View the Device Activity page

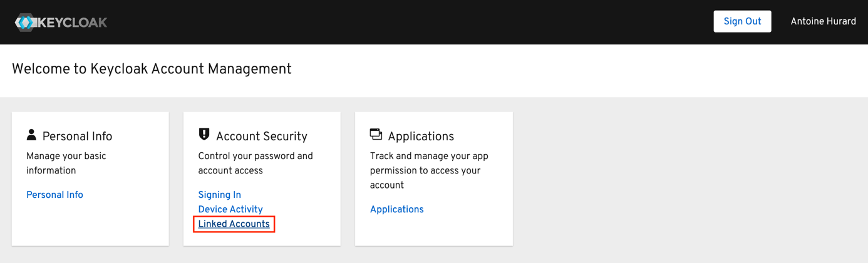point(230,209)
